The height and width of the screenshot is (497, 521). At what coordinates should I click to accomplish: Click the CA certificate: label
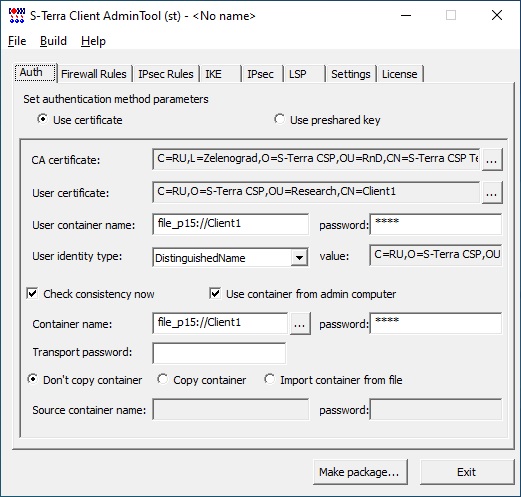66,160
